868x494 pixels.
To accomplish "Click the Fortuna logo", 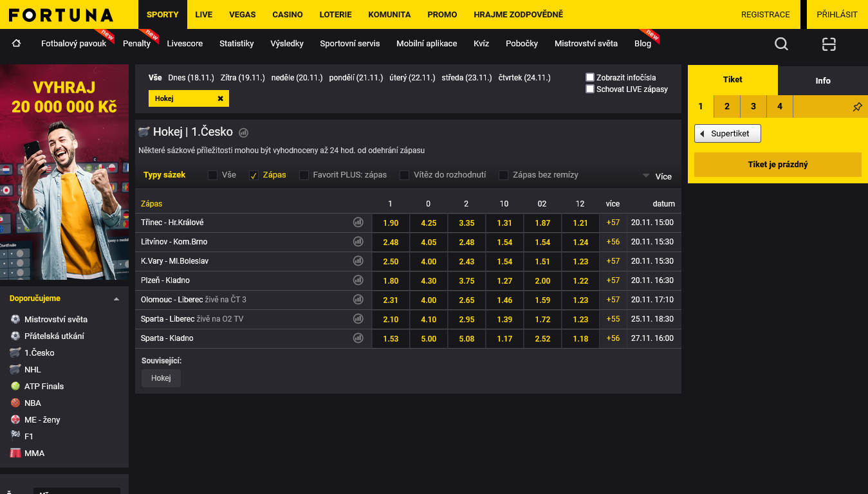I will pyautogui.click(x=61, y=15).
